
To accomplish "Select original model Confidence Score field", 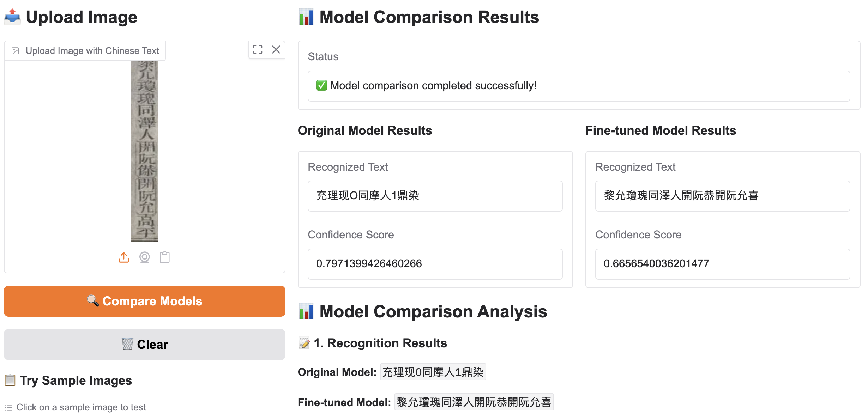I will [x=435, y=264].
